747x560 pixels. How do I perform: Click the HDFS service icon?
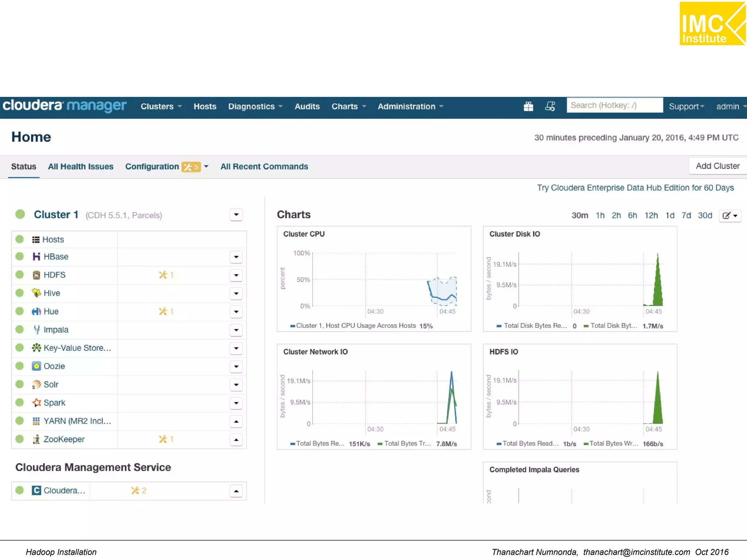tap(36, 275)
